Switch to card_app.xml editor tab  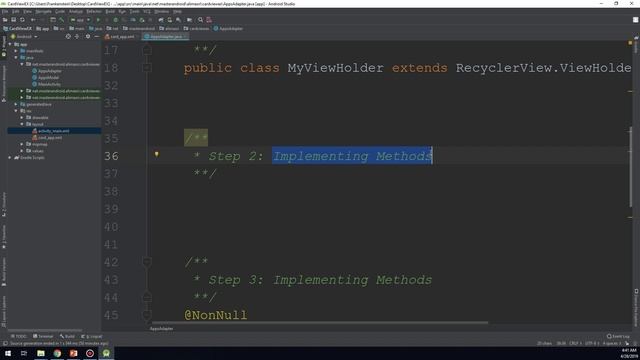click(119, 37)
